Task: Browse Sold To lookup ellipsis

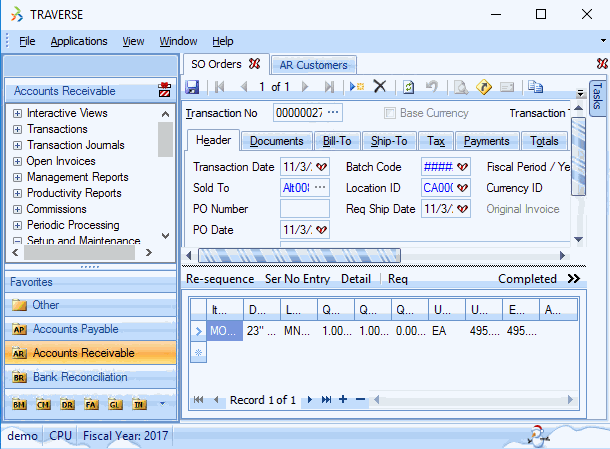Action: click(x=320, y=188)
